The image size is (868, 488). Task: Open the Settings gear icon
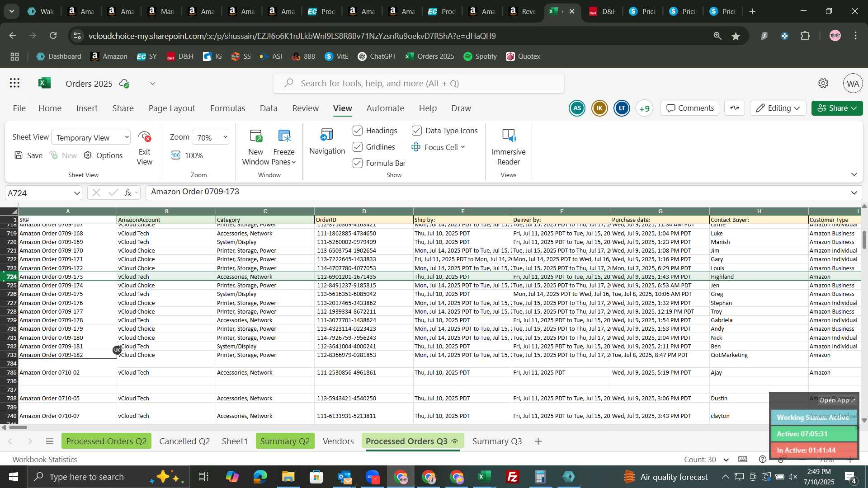823,83
